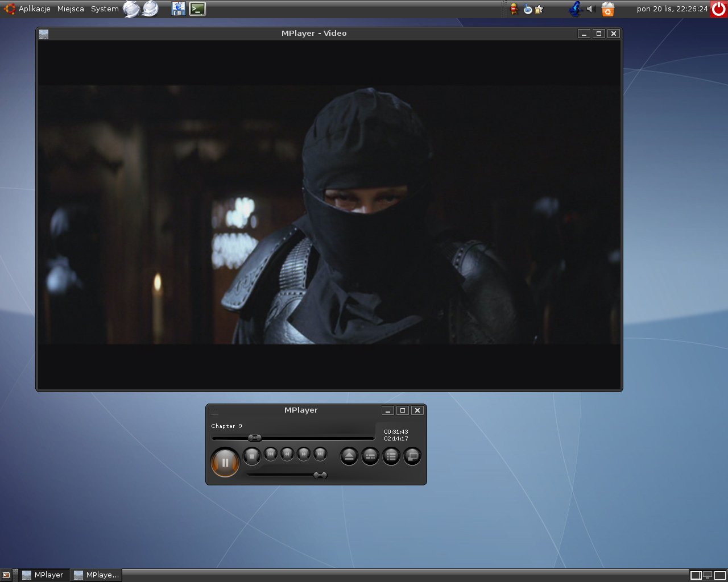The image size is (728, 582).
Task: Click the blue frog tray icon
Action: 576,9
